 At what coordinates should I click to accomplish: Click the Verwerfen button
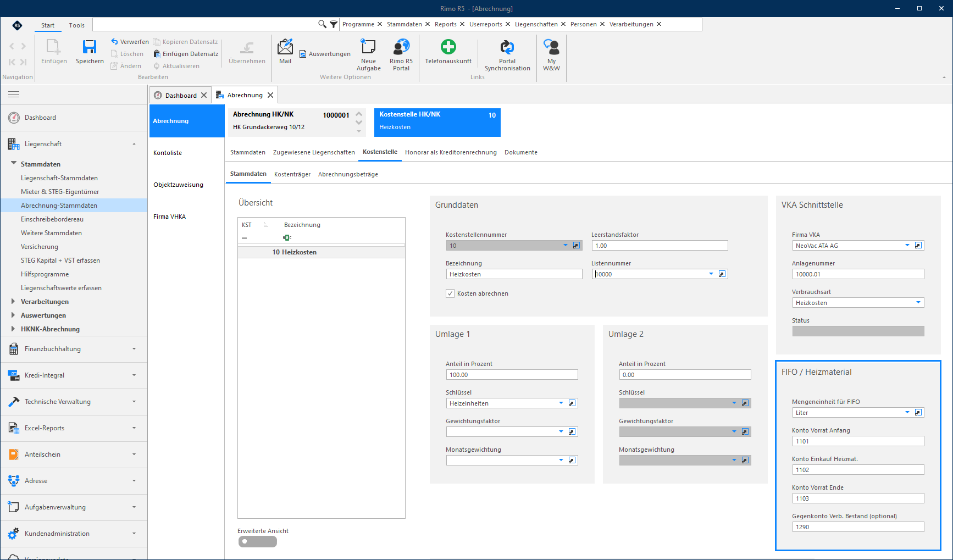130,42
